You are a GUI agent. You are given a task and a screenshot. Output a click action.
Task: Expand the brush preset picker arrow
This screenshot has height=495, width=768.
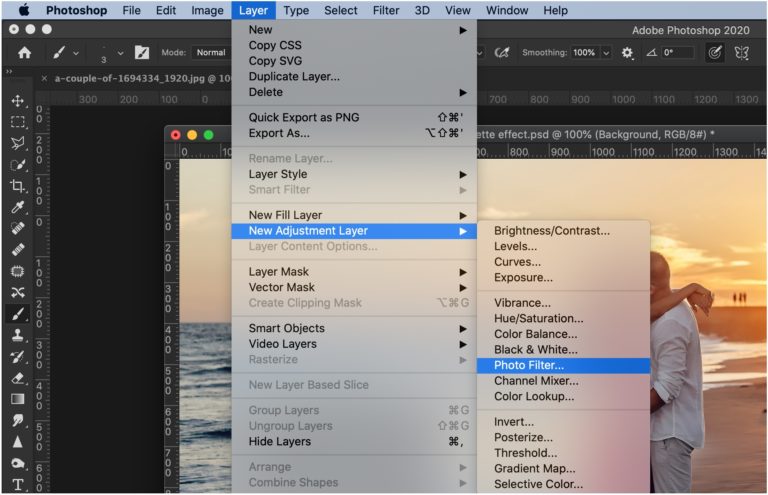point(121,53)
